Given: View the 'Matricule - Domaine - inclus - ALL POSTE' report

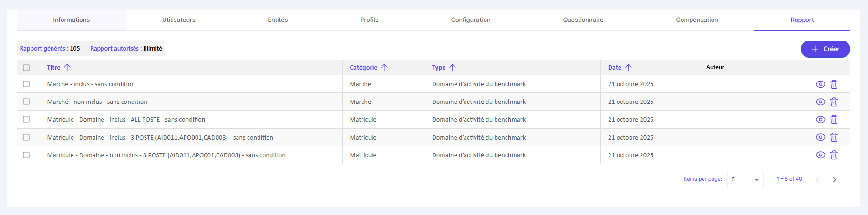Looking at the screenshot, I should 820,120.
